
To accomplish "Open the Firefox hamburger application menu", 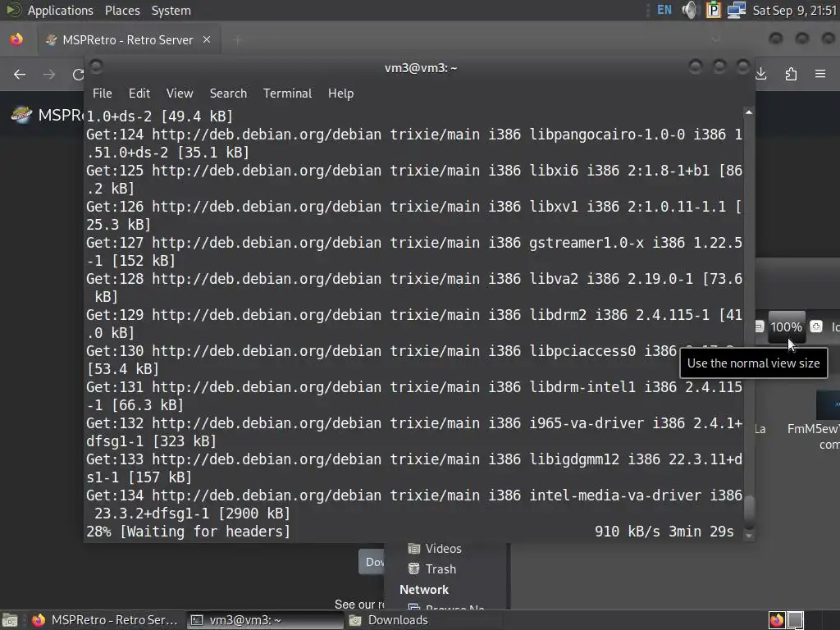I will tap(820, 74).
